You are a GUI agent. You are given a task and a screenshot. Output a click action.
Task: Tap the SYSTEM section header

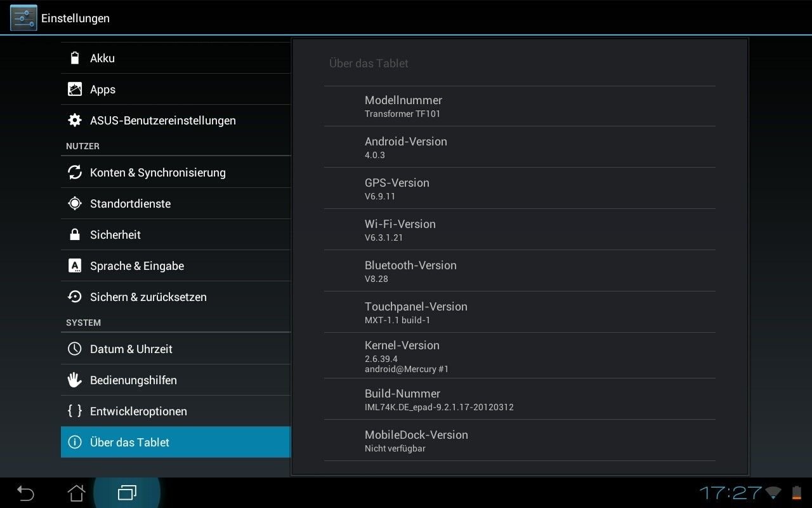click(x=83, y=323)
